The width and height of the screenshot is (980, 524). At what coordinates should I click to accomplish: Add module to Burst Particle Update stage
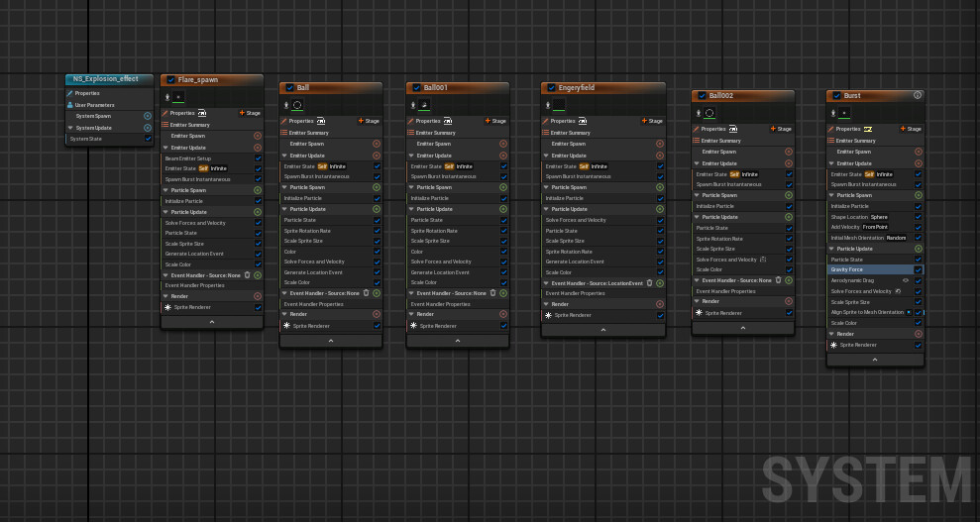919,249
